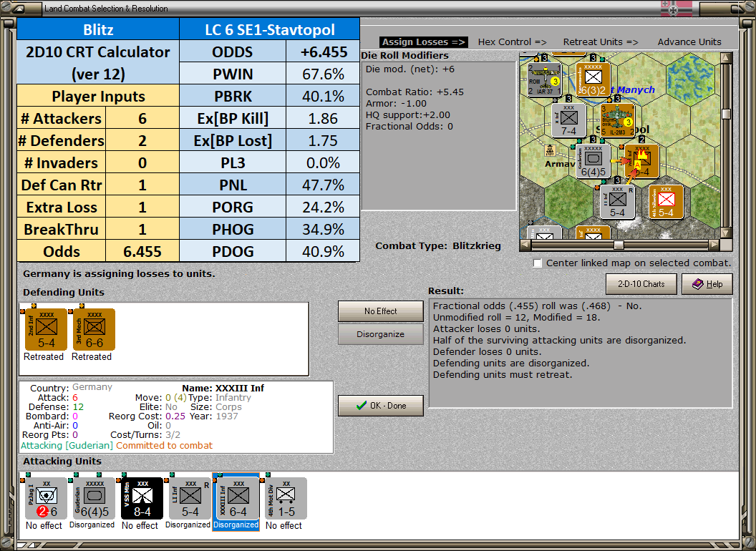Click the Disorganize button
The width and height of the screenshot is (756, 551).
381,334
